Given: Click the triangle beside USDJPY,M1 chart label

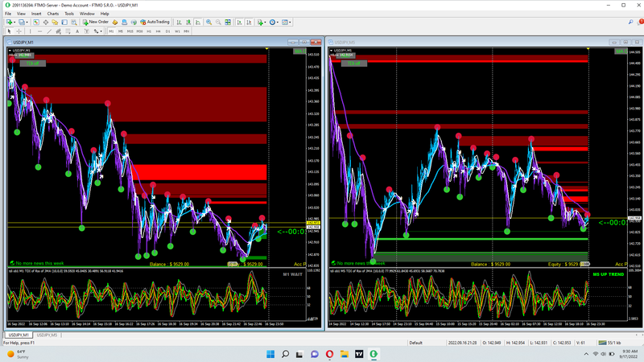Looking at the screenshot, I should 10,51.
